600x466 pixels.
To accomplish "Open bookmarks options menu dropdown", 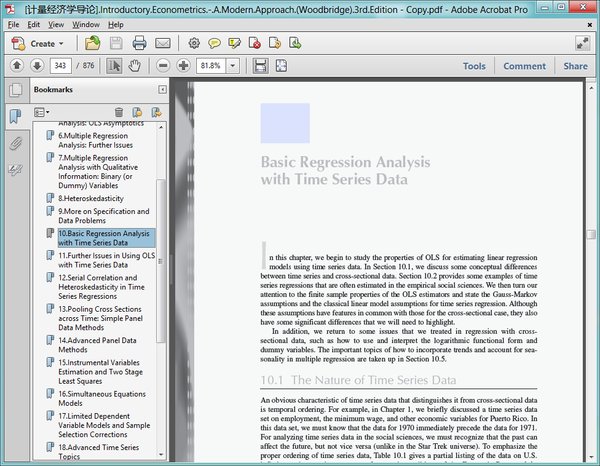I will 42,112.
